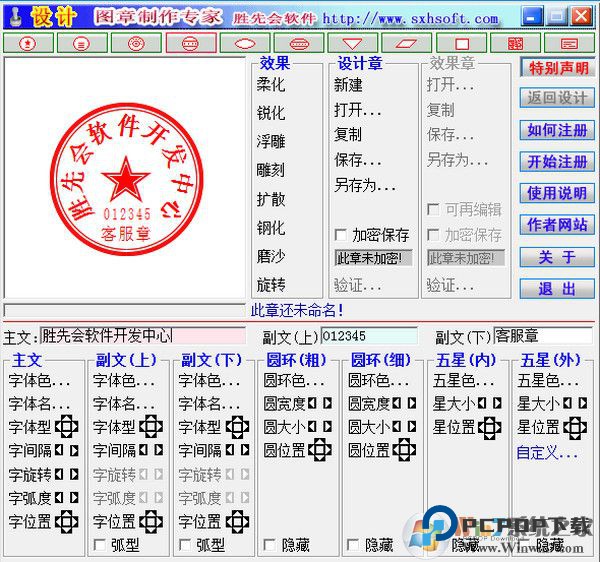Decrease 主文 字间隔 with left arrow
The width and height of the screenshot is (600, 562).
pyautogui.click(x=59, y=450)
